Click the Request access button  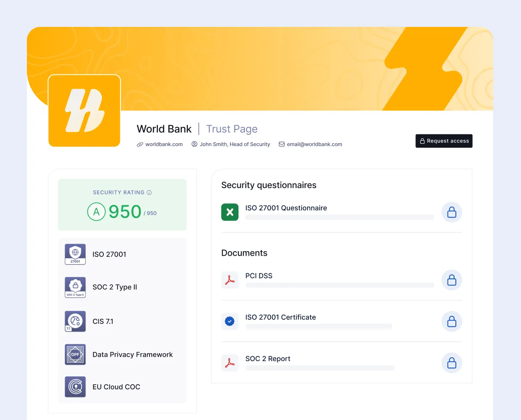tap(444, 141)
